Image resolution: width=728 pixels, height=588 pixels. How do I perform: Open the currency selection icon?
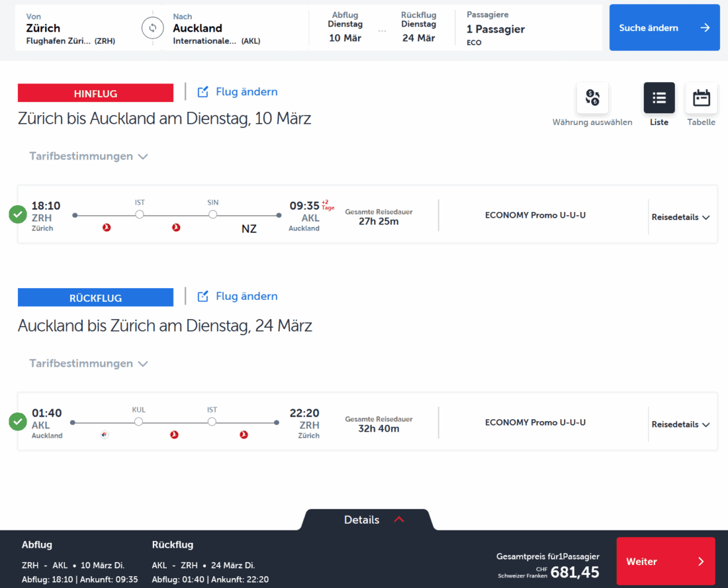pos(592,99)
